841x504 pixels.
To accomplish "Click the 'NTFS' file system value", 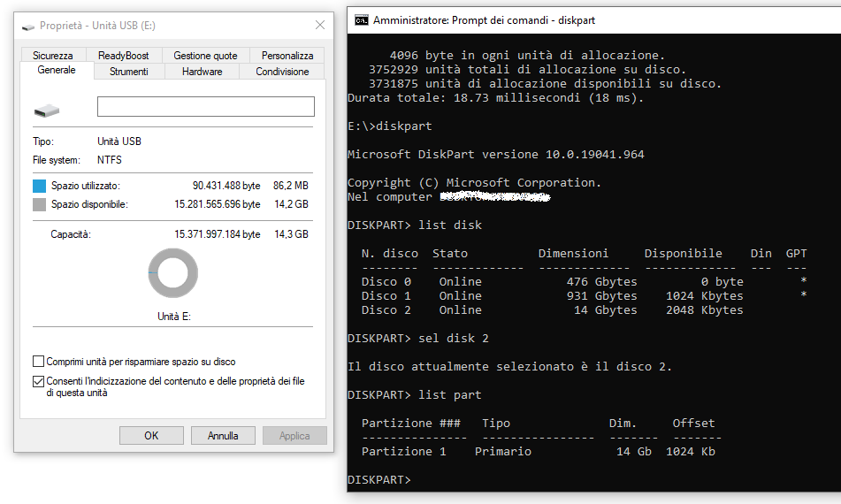I will 110,160.
